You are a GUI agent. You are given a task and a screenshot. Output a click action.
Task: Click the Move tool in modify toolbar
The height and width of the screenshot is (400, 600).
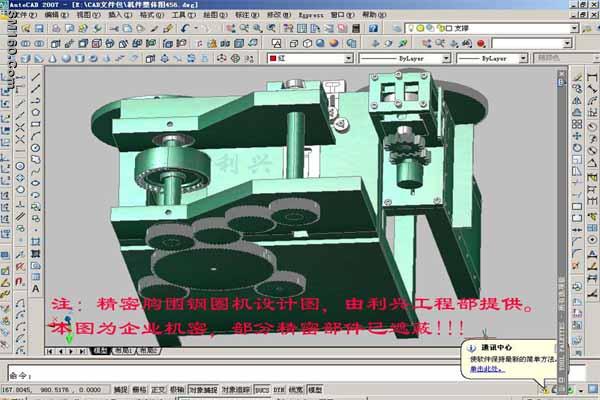pos(577,136)
